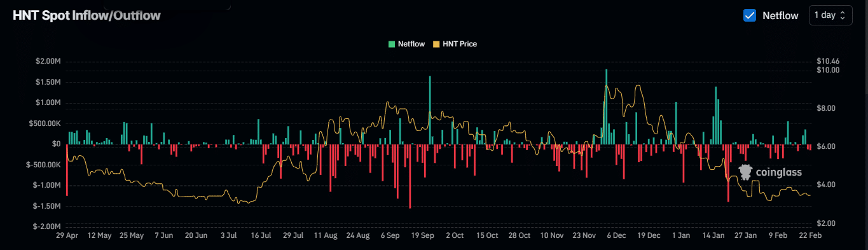Screen dimensions: 868x250
Task: Click the 24 Aug date label
Action: pyautogui.click(x=358, y=235)
